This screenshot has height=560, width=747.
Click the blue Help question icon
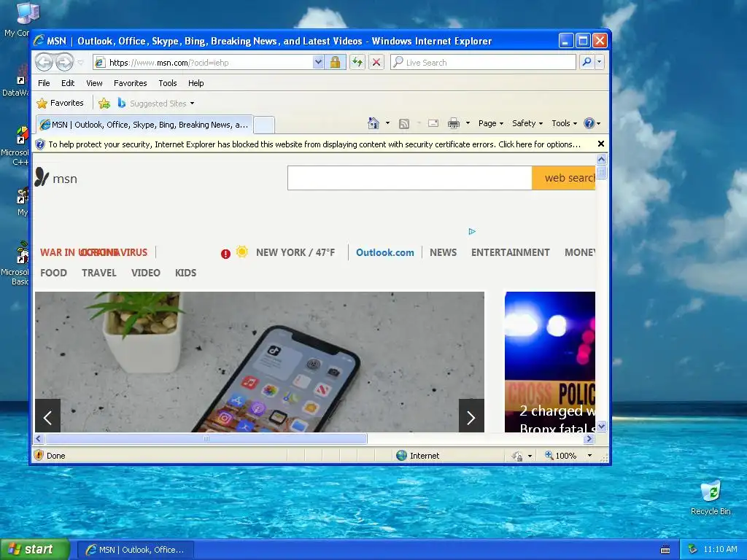589,123
